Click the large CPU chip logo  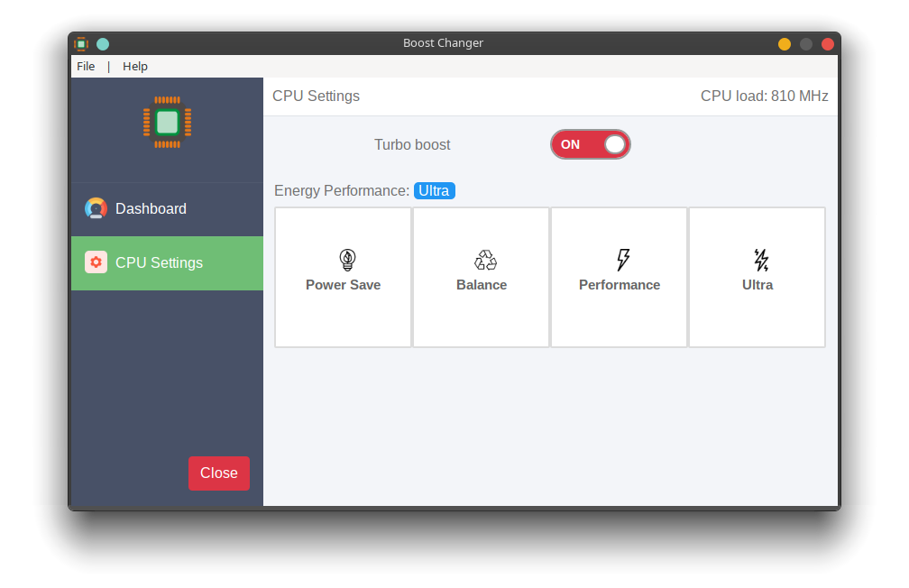tap(167, 123)
